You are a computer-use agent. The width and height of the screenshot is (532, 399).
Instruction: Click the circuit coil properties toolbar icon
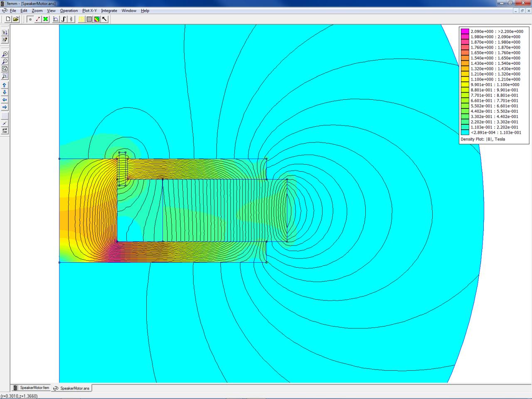pyautogui.click(x=71, y=19)
